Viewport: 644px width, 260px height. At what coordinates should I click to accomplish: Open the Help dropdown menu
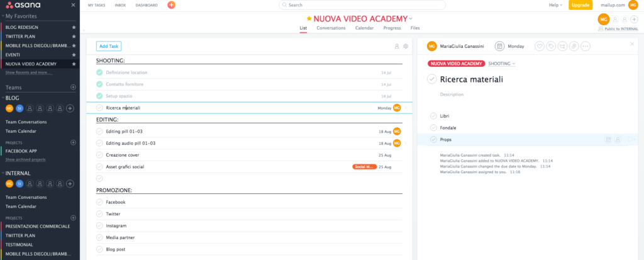(556, 5)
